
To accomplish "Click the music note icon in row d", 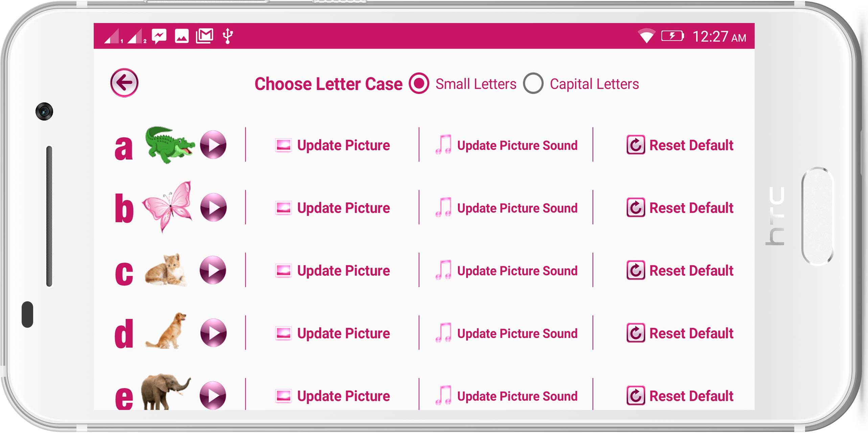I will coord(443,333).
